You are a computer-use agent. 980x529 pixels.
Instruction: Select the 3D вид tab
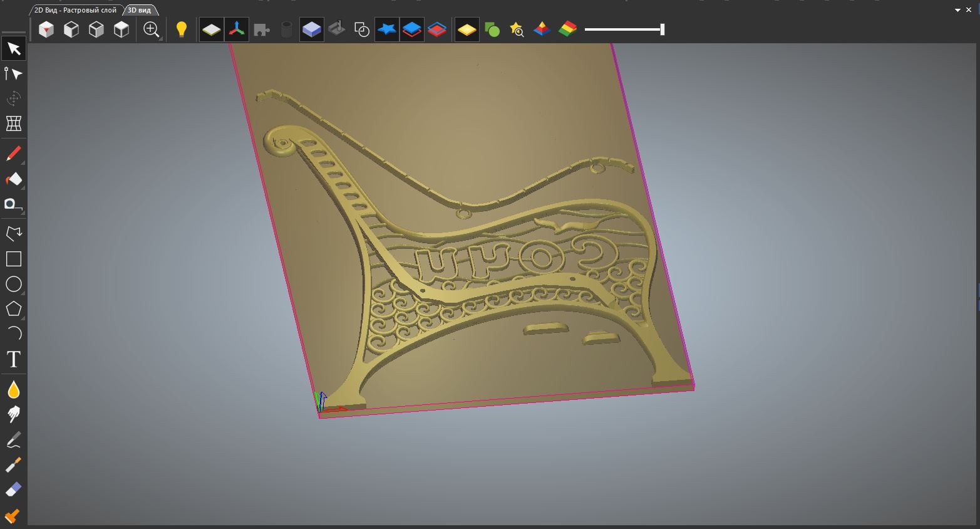[140, 10]
